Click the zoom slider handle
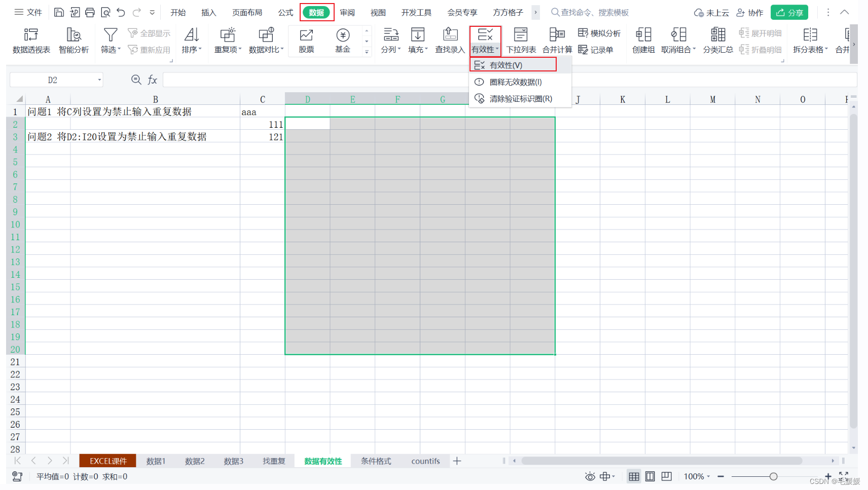Image resolution: width=868 pixels, height=490 pixels. (x=773, y=476)
